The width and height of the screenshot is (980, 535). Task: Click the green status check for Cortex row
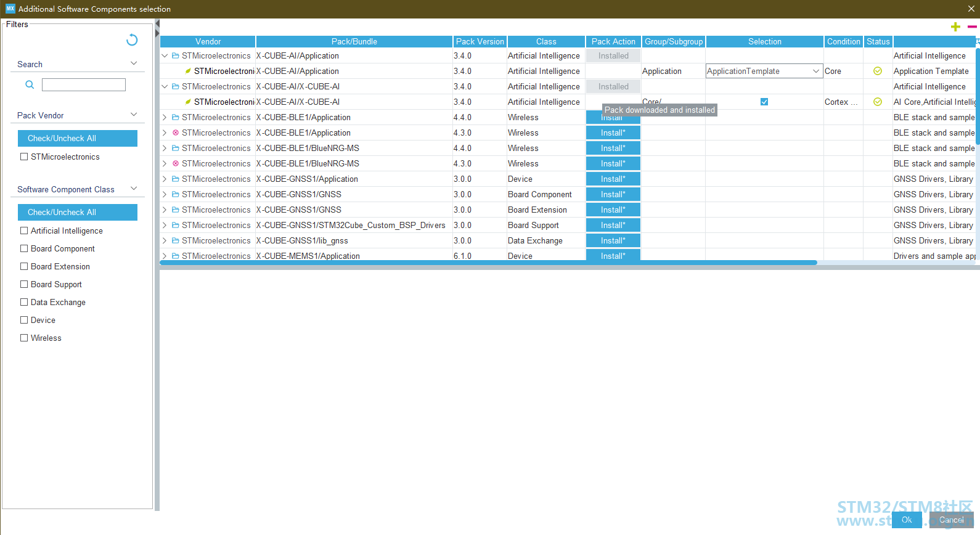pos(878,102)
